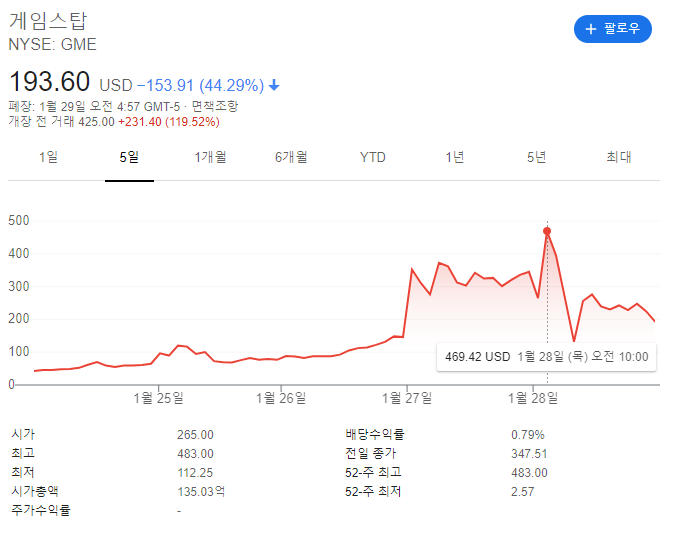
Task: Select the 1일 range tab
Action: point(48,157)
